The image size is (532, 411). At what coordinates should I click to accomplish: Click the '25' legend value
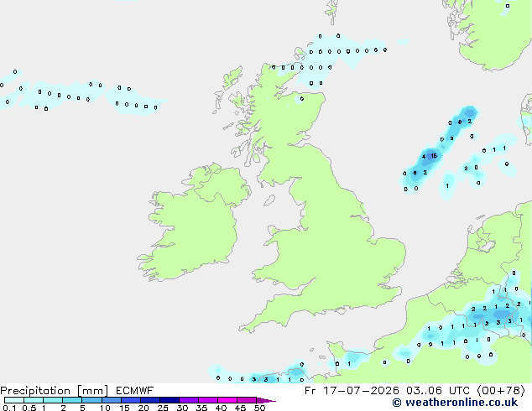point(163,408)
